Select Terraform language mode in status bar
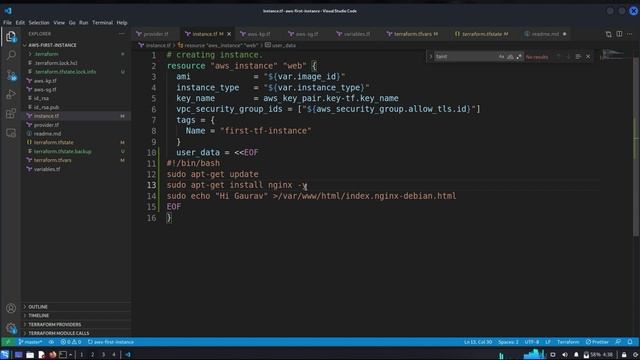Viewport: 640px width, 360px height. point(568,342)
